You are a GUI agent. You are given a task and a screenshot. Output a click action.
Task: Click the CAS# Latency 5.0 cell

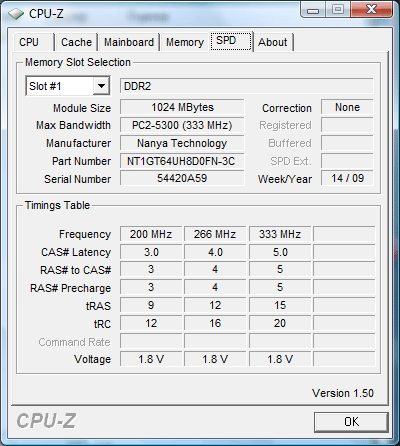pyautogui.click(x=280, y=252)
